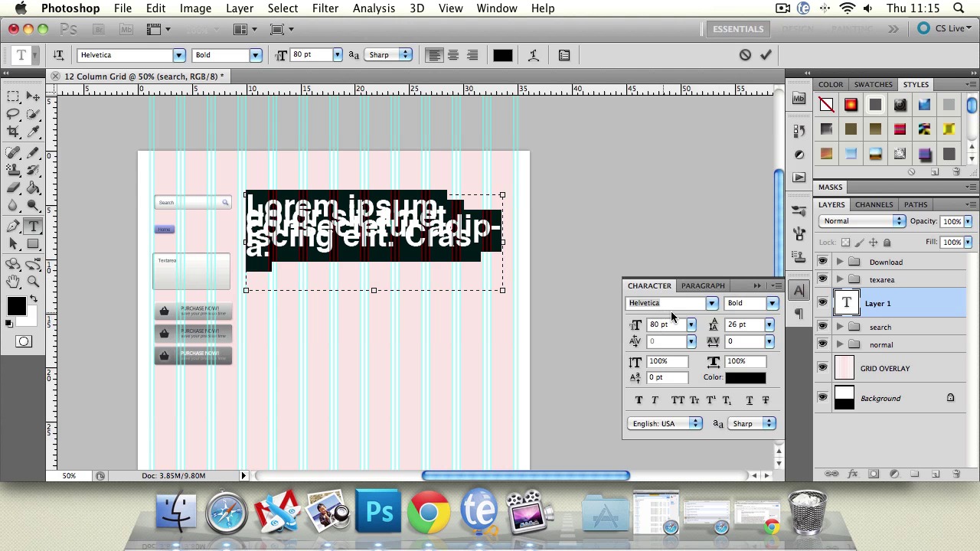The height and width of the screenshot is (551, 980).
Task: Hide the texarea layer group
Action: coord(822,279)
